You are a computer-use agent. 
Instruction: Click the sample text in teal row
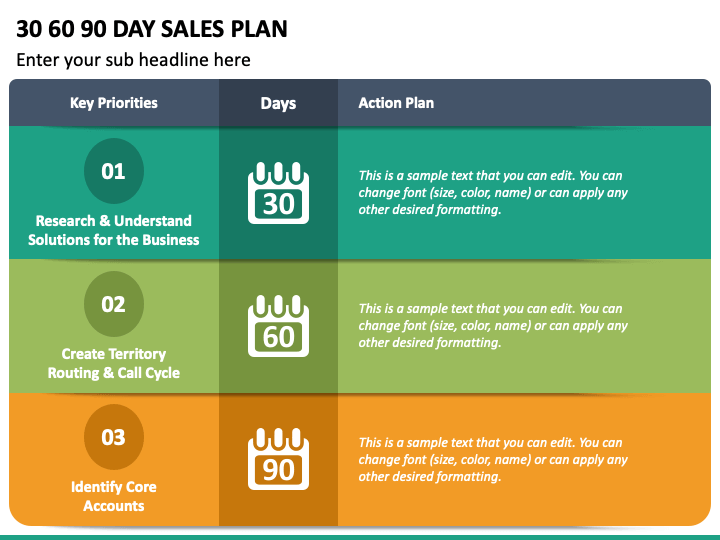pyautogui.click(x=493, y=192)
